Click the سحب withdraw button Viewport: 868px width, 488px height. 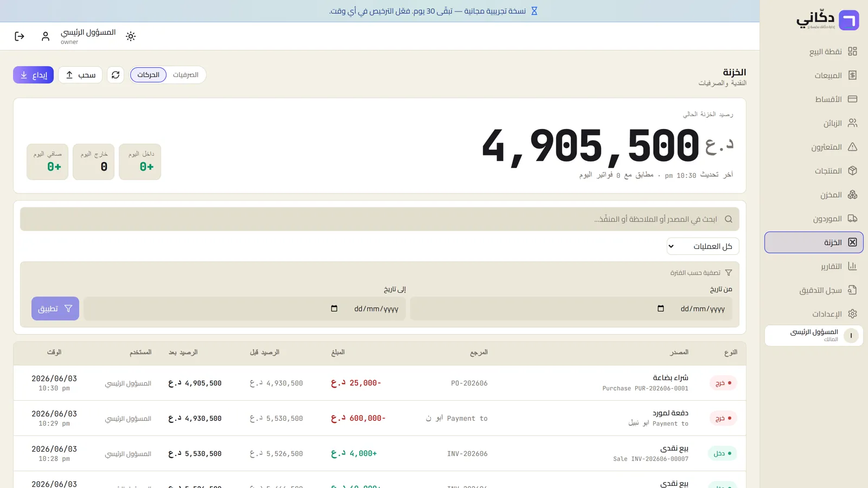coord(80,75)
